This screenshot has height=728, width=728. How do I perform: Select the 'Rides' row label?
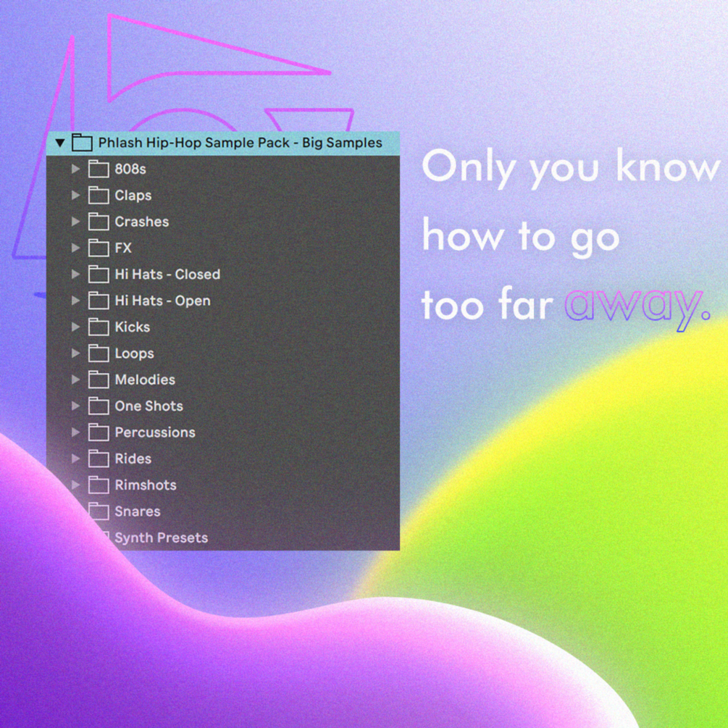[133, 459]
